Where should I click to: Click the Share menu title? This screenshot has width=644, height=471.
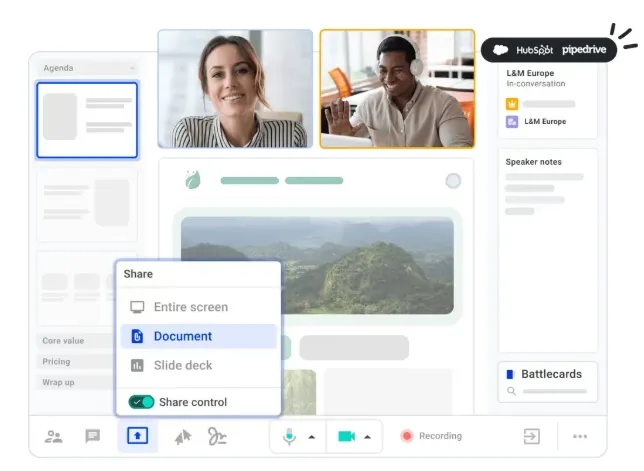click(138, 274)
